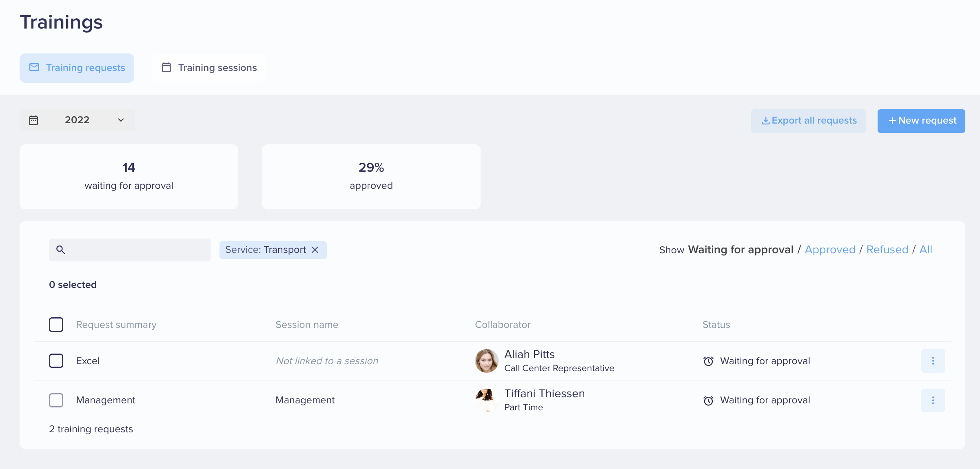
Task: Click the 14 waiting for approval card
Action: [x=129, y=177]
